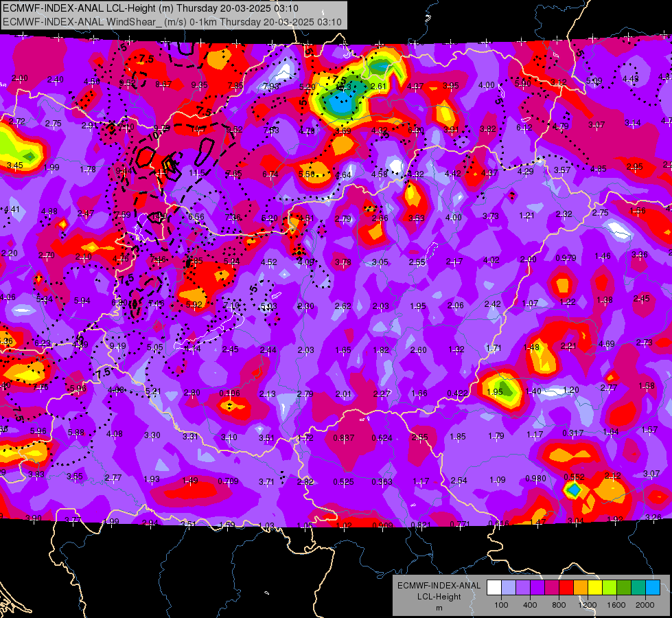Click the legend label "2000"

point(645,605)
